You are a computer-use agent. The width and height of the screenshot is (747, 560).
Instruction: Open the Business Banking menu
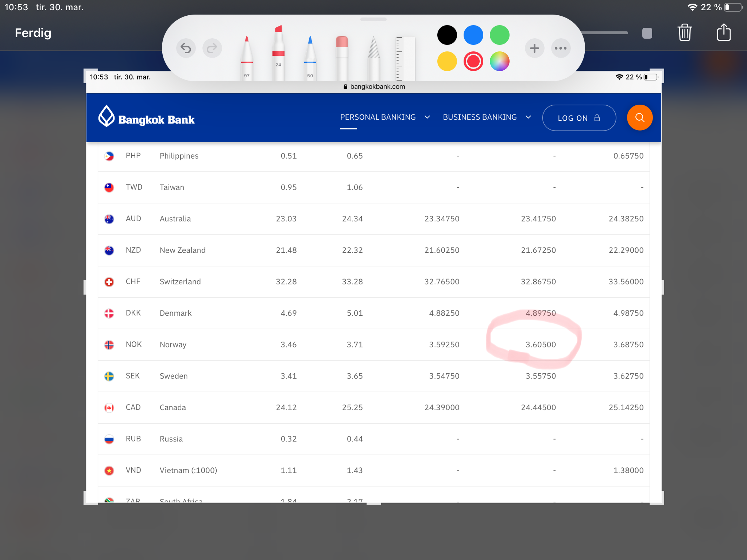pyautogui.click(x=480, y=117)
